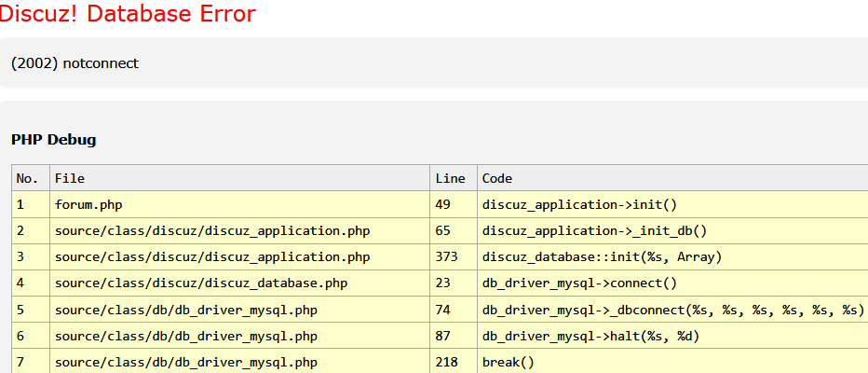The image size is (868, 373).
Task: Click row number 6 cell
Action: (x=31, y=336)
